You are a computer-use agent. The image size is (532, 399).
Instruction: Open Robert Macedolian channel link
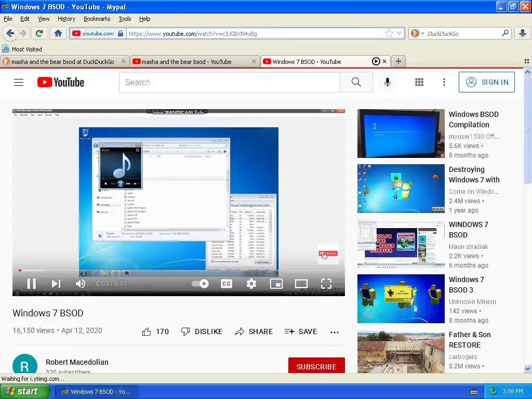pos(77,362)
